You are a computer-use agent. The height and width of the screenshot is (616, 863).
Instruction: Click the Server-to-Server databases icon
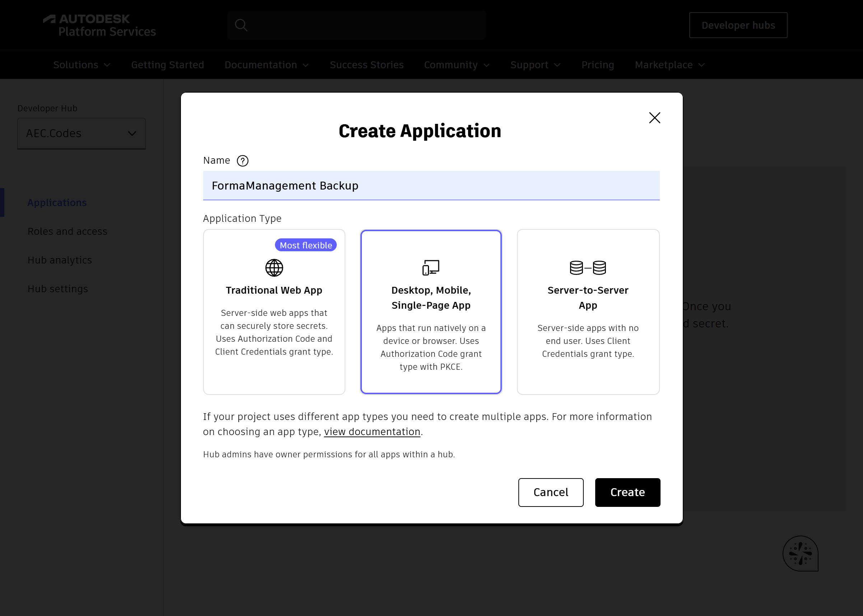[588, 268]
